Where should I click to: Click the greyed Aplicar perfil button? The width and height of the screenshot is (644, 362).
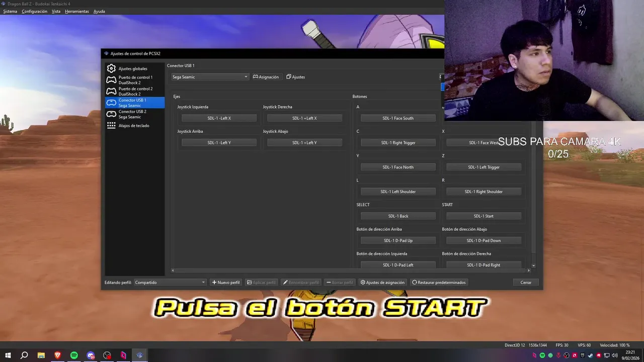261,283
